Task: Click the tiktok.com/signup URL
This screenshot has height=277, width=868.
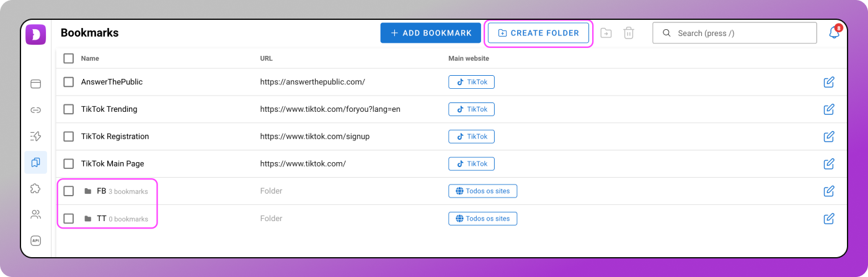Action: (315, 137)
